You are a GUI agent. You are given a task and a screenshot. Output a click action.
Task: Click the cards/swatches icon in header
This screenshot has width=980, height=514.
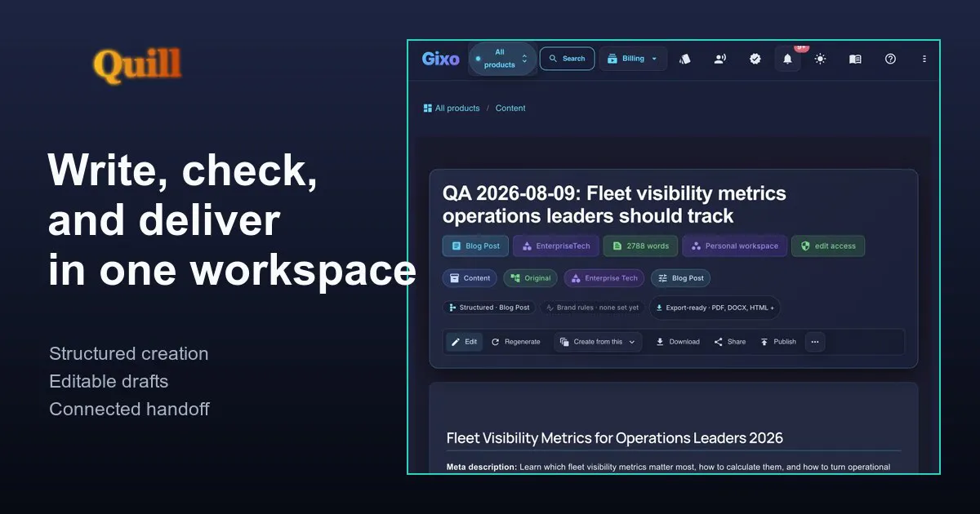(x=685, y=59)
